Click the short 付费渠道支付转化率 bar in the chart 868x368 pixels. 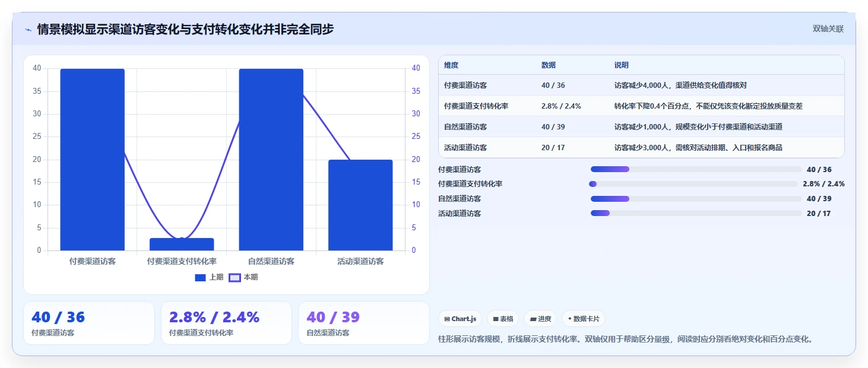[182, 245]
